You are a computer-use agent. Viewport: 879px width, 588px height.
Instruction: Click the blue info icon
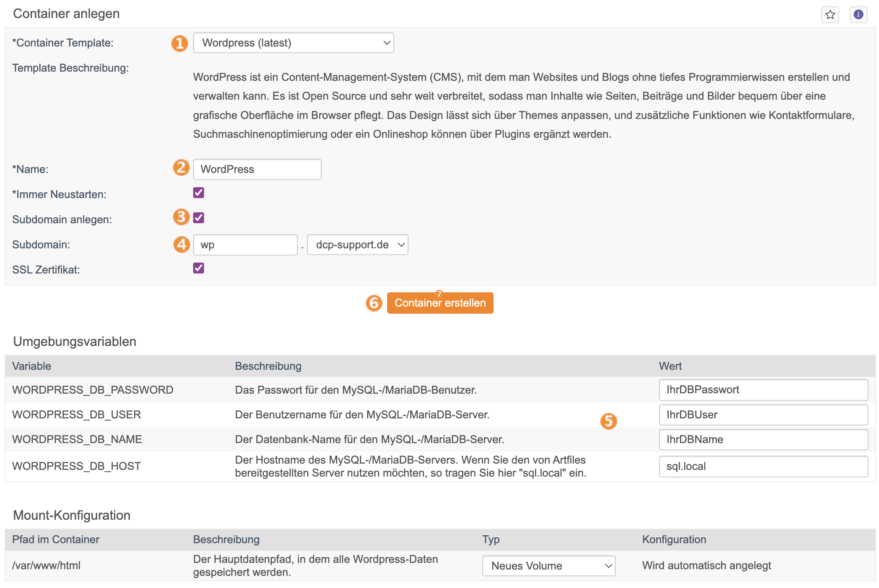tap(858, 15)
